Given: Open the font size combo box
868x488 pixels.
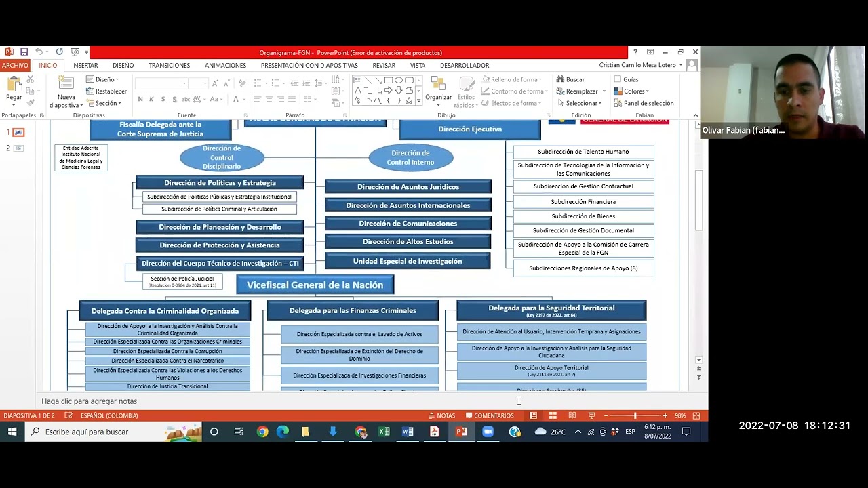Looking at the screenshot, I should coord(199,83).
